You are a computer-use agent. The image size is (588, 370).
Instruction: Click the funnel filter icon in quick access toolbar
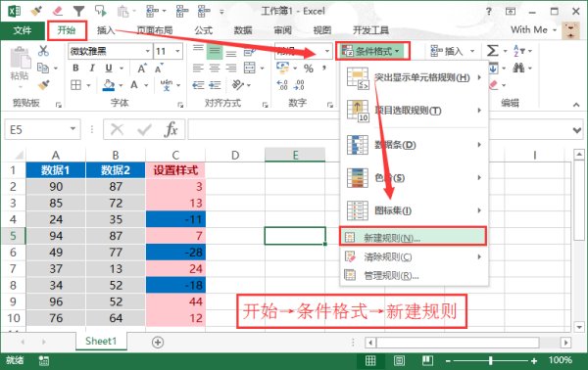pyautogui.click(x=78, y=11)
